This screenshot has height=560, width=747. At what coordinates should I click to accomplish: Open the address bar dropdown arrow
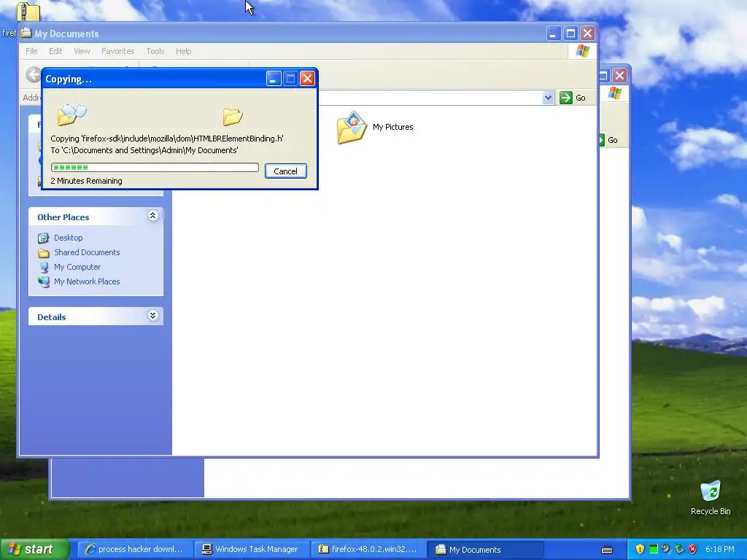coord(548,98)
